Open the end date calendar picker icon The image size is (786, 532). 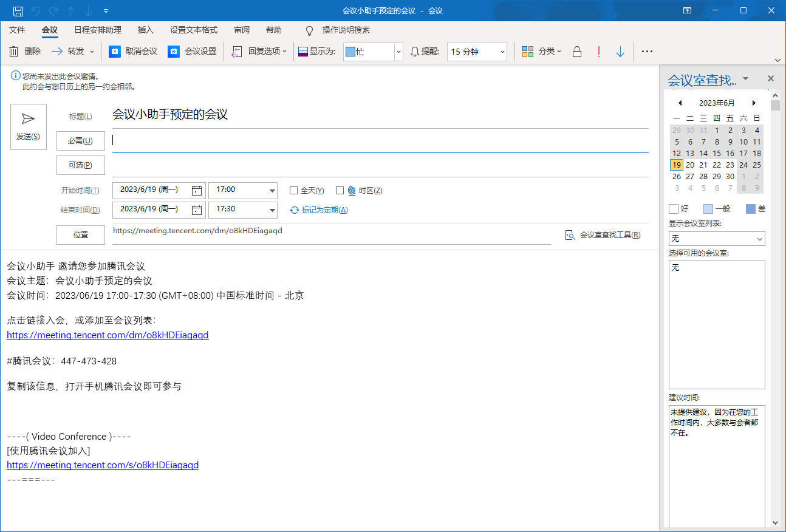[197, 210]
